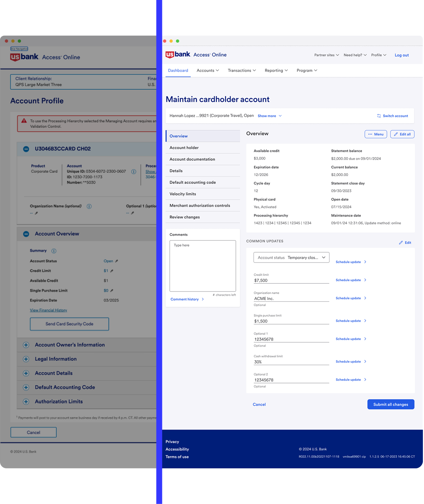Open the Need help? dropdown

point(355,55)
